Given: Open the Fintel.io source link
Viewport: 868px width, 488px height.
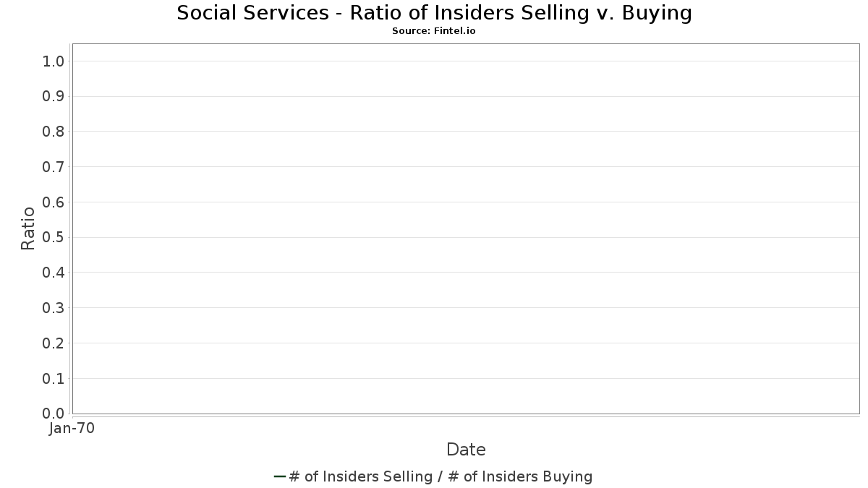Looking at the screenshot, I should 433,31.
